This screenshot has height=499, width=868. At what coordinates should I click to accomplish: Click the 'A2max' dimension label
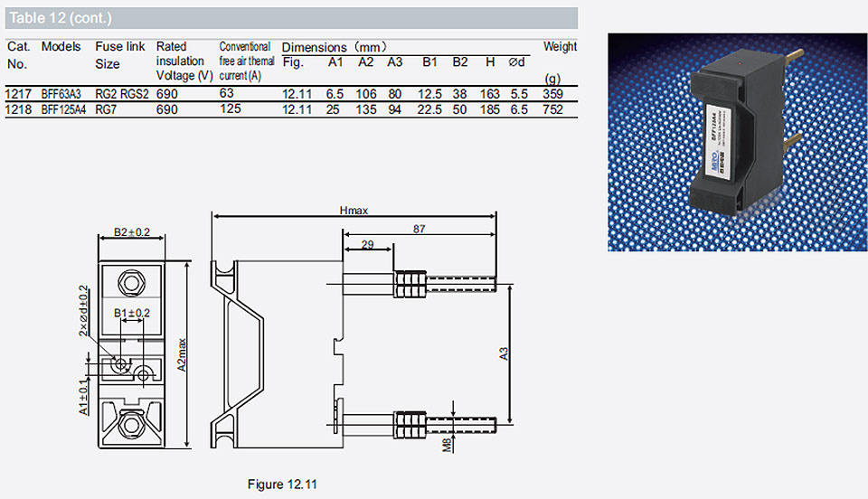(x=182, y=354)
